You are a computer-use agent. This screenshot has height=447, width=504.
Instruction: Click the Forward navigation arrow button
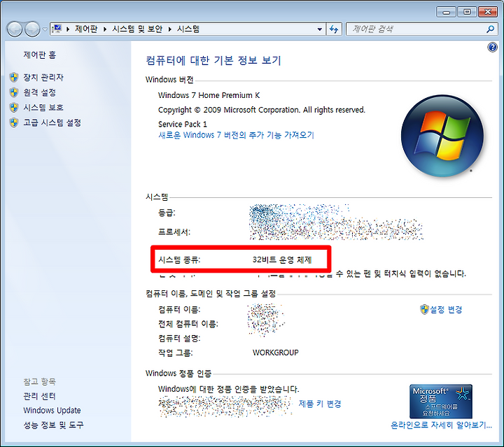tap(32, 29)
